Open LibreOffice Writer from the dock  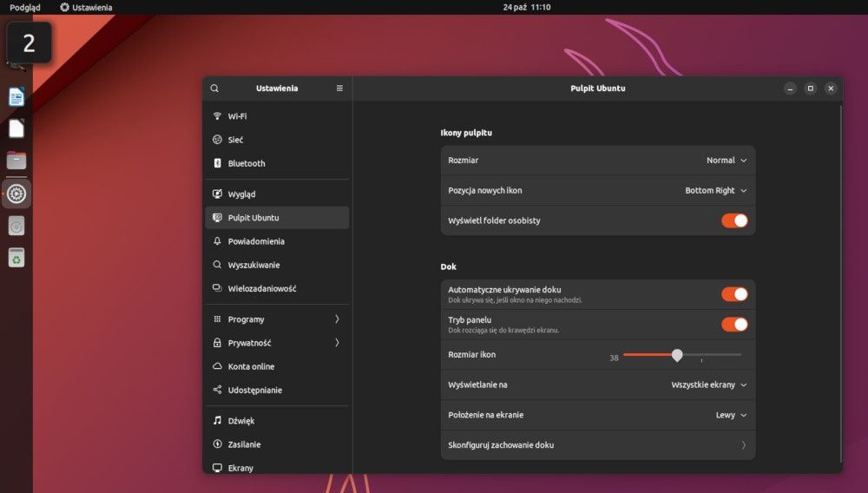coord(16,97)
